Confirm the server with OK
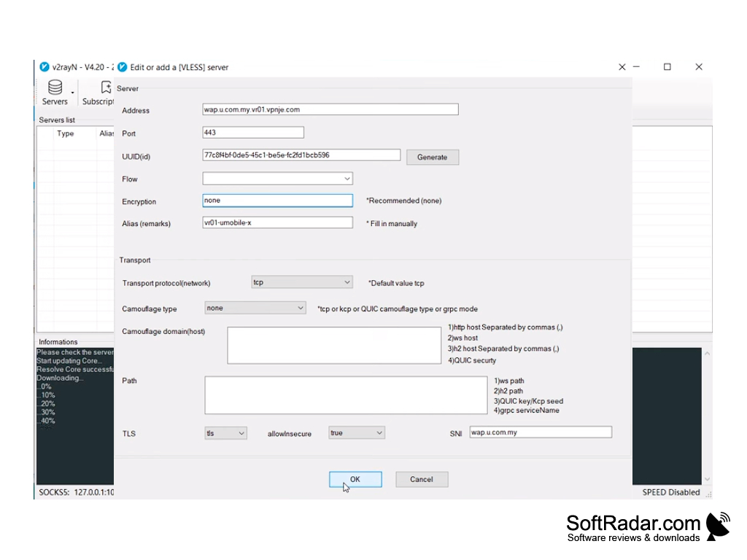 tap(355, 479)
